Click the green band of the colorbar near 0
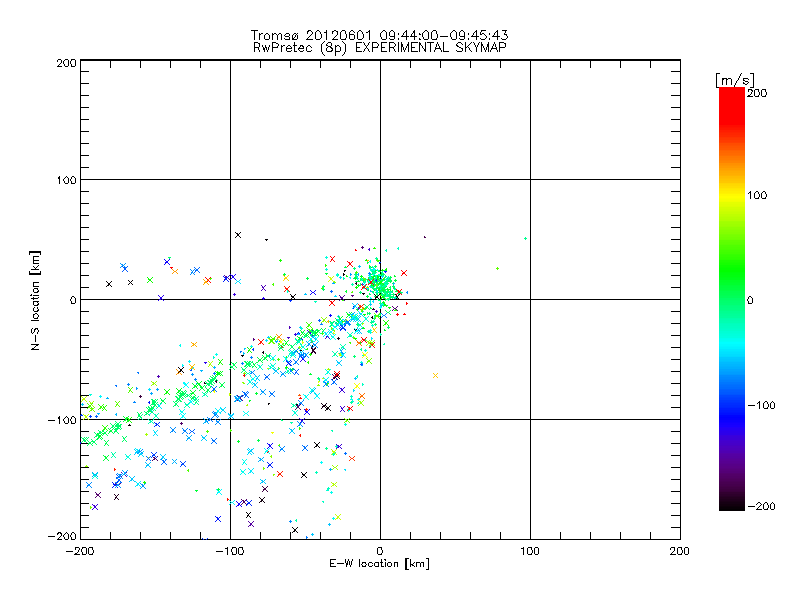The height and width of the screenshot is (600, 800). (732, 300)
